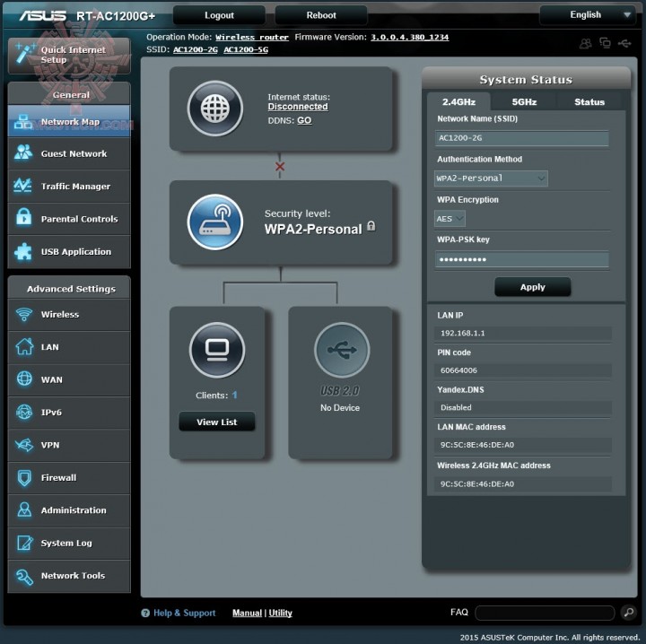Screen dimensions: 646x644
Task: Click the router security level icon
Action: pos(215,222)
